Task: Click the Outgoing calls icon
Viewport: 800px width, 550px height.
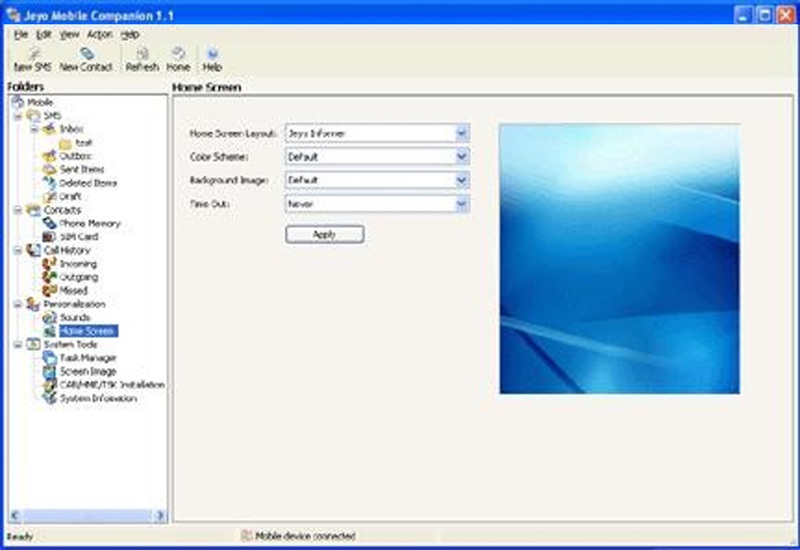Action: 49,277
